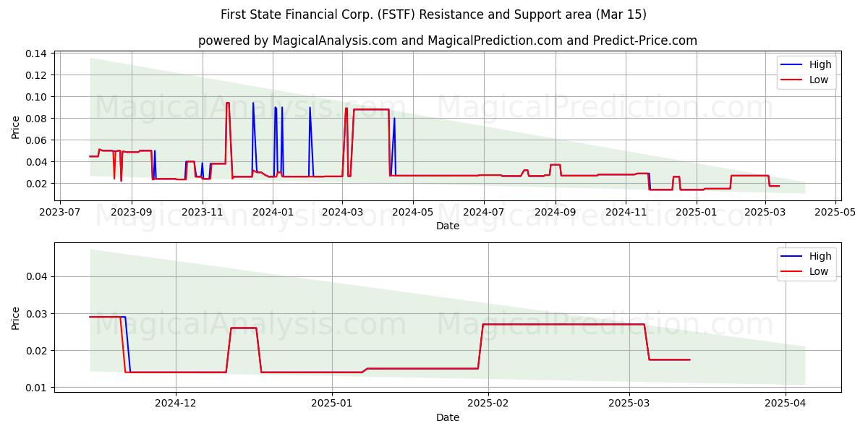Viewport: 868px width, 434px height.
Task: Click the '0.12' price tick label
Action: [37, 75]
